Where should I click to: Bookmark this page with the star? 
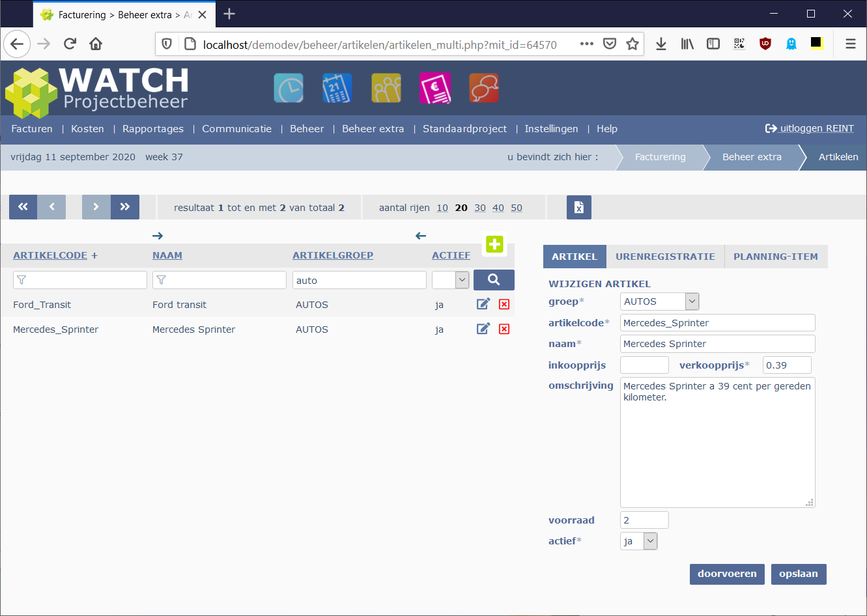click(x=632, y=44)
